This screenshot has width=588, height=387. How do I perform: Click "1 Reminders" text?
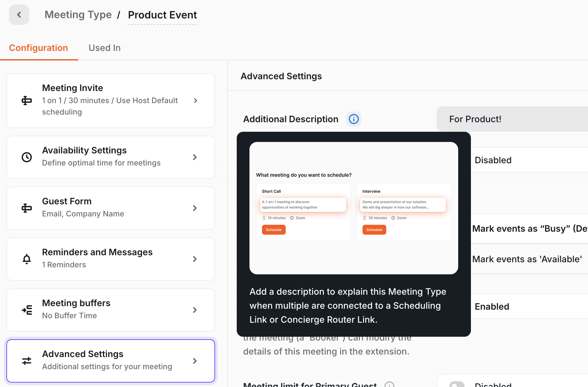[64, 265]
